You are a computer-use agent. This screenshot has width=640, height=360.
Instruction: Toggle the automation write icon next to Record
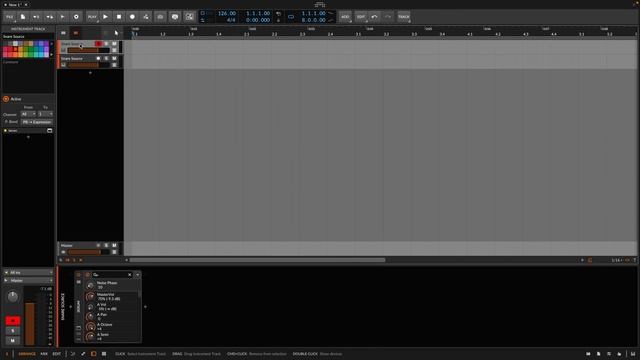(x=146, y=17)
